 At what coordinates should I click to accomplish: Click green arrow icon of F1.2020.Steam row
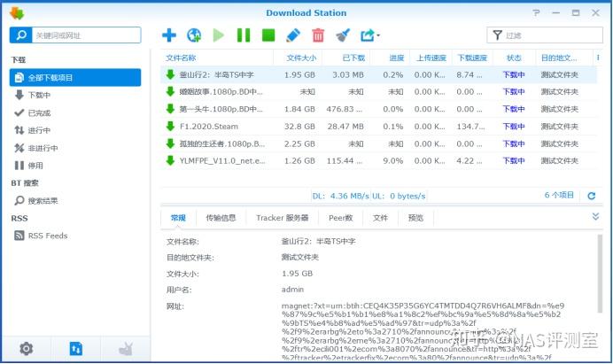pos(170,126)
